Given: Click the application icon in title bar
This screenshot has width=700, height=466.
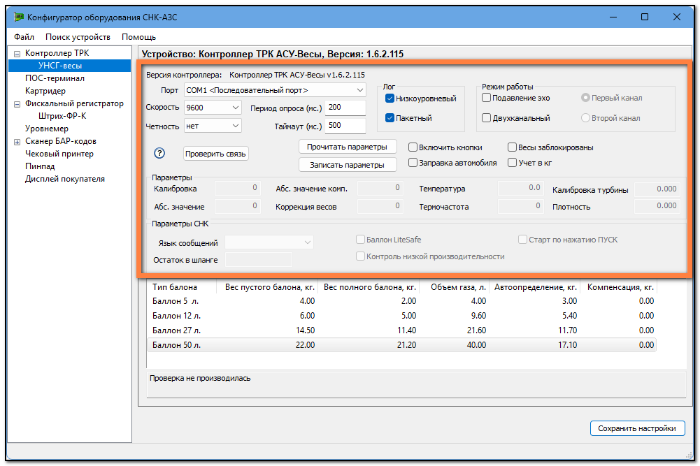Looking at the screenshot, I should tap(18, 17).
